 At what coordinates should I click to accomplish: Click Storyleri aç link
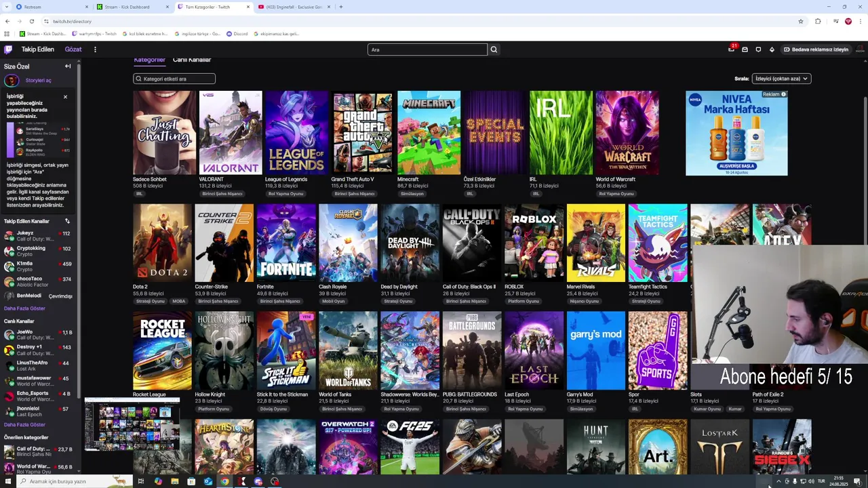pyautogui.click(x=38, y=81)
